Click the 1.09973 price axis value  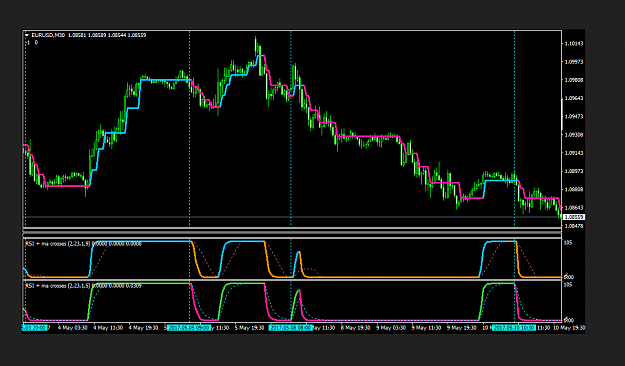(x=574, y=62)
